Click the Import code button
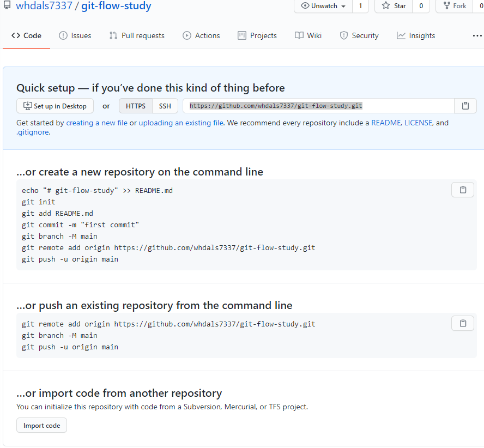 41,426
